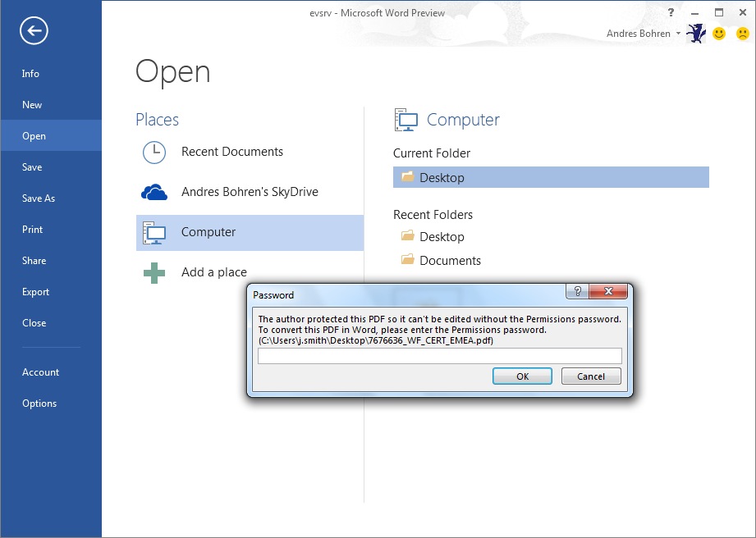Open the Print page

coord(32,230)
